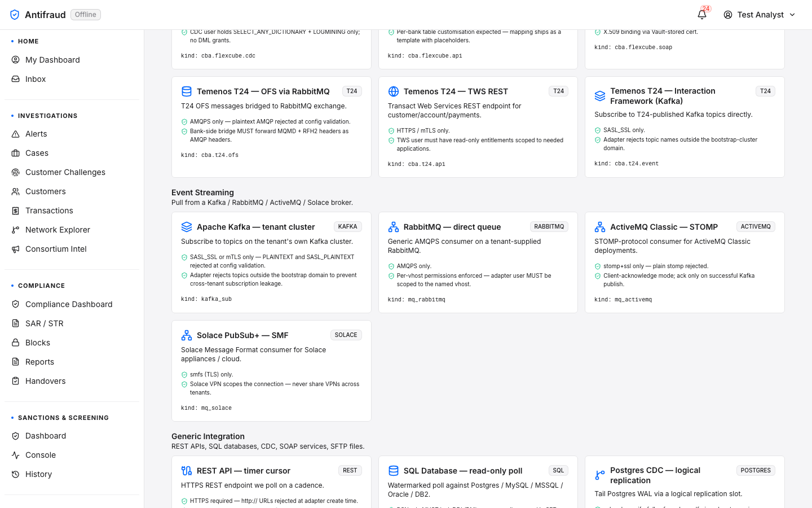Click the Console activity icon
812x508 pixels.
pyautogui.click(x=16, y=455)
